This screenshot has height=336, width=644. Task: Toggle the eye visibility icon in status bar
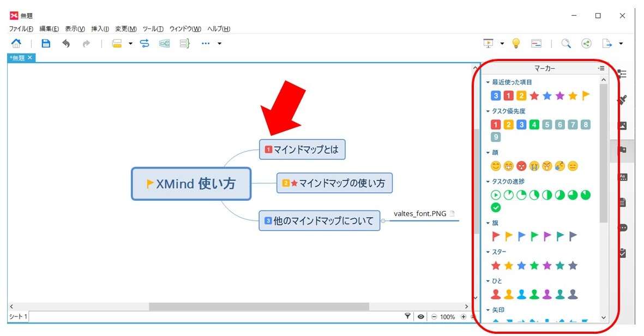coord(421,317)
